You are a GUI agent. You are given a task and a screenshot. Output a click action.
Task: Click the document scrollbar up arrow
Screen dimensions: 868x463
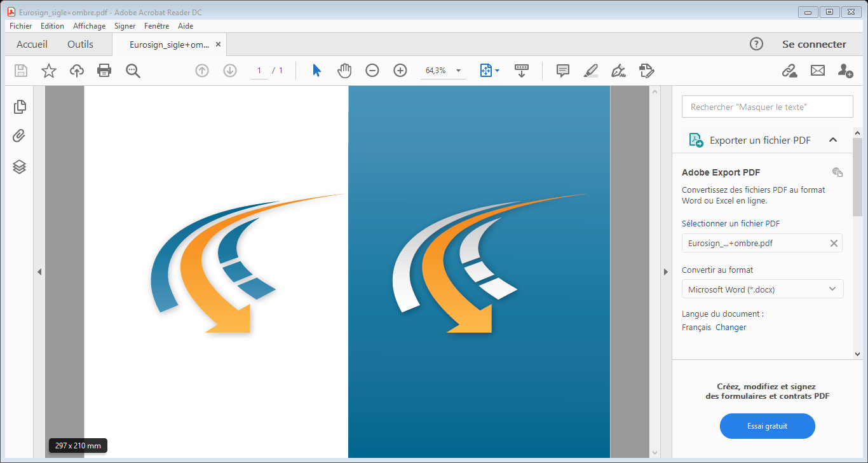655,92
